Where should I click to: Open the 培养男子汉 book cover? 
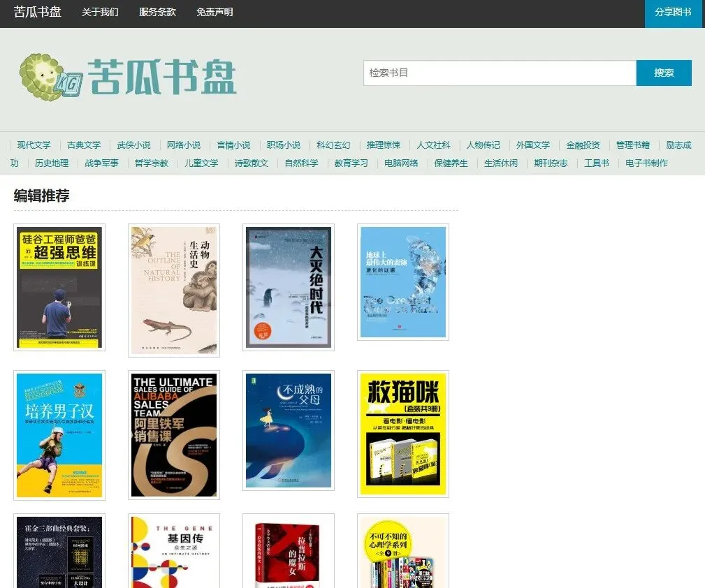[59, 435]
